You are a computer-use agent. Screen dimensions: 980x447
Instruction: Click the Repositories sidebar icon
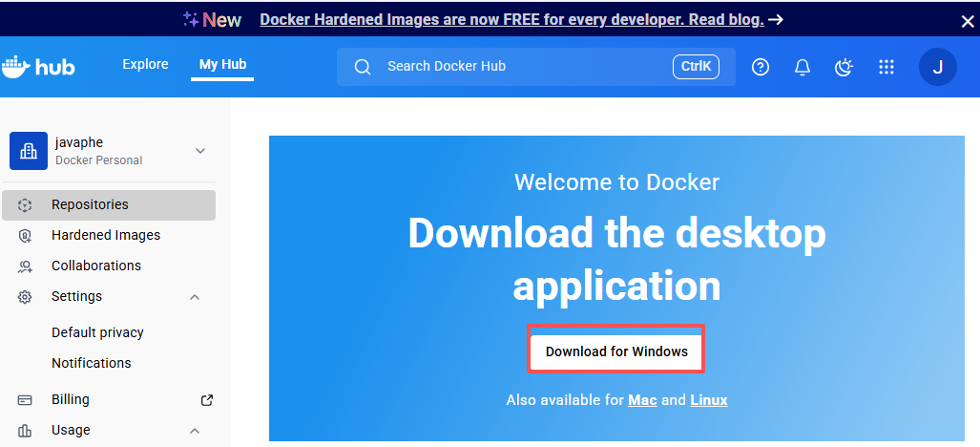pyautogui.click(x=25, y=205)
